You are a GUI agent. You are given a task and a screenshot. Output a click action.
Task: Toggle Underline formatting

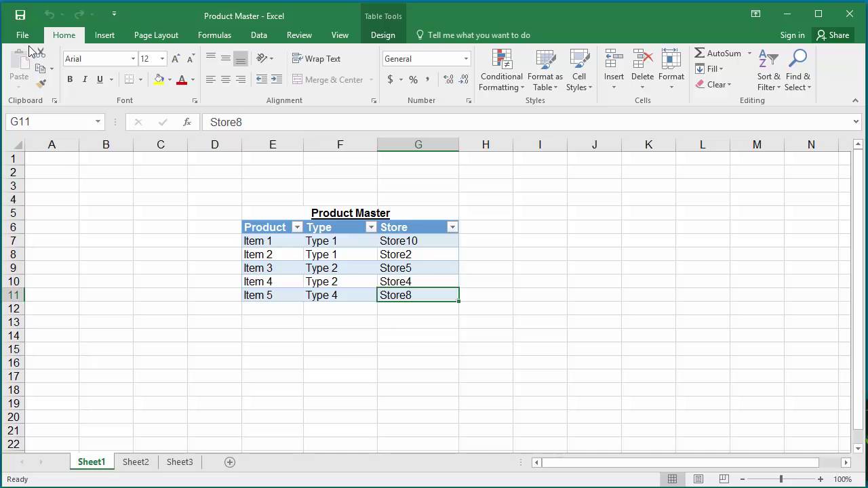click(x=100, y=79)
